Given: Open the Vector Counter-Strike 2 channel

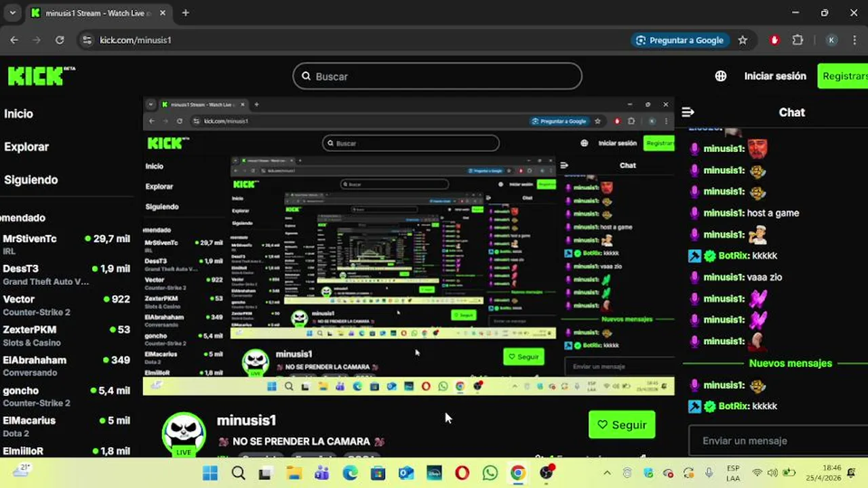Looking at the screenshot, I should coord(66,305).
